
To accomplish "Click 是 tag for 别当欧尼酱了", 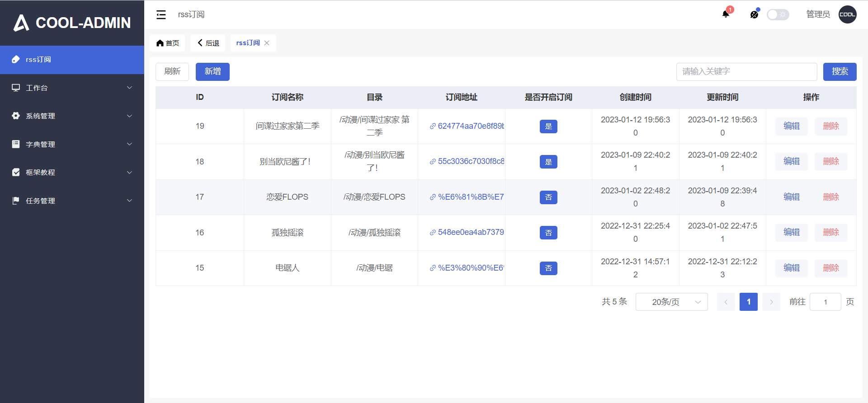I will point(548,162).
